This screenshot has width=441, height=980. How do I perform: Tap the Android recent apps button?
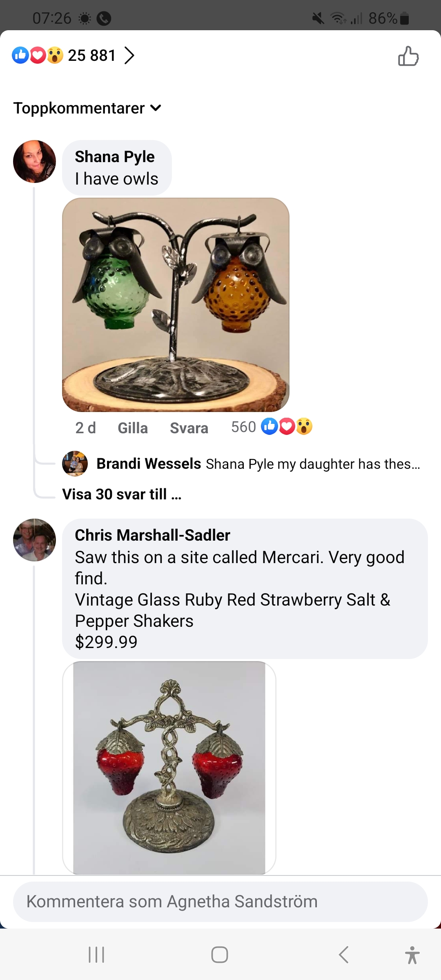97,955
